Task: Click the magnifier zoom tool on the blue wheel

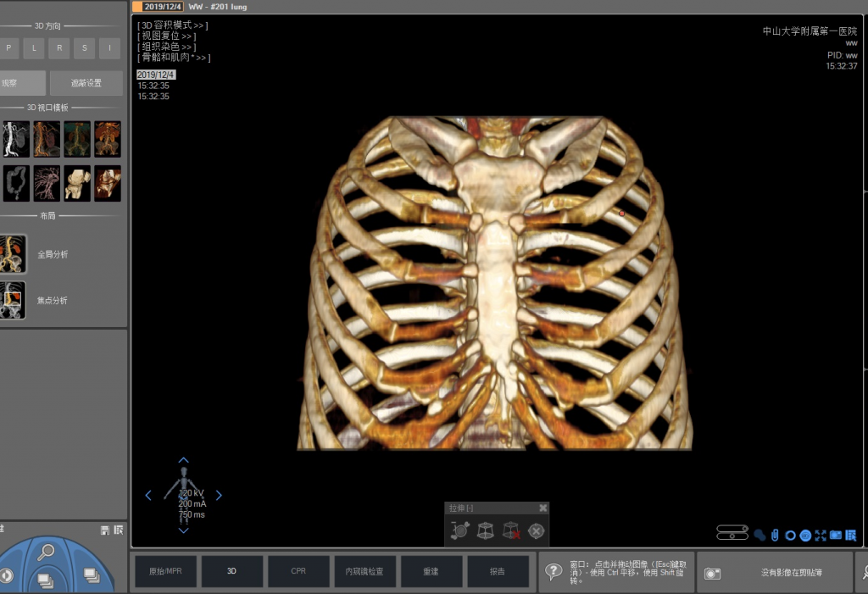Action: click(x=46, y=552)
